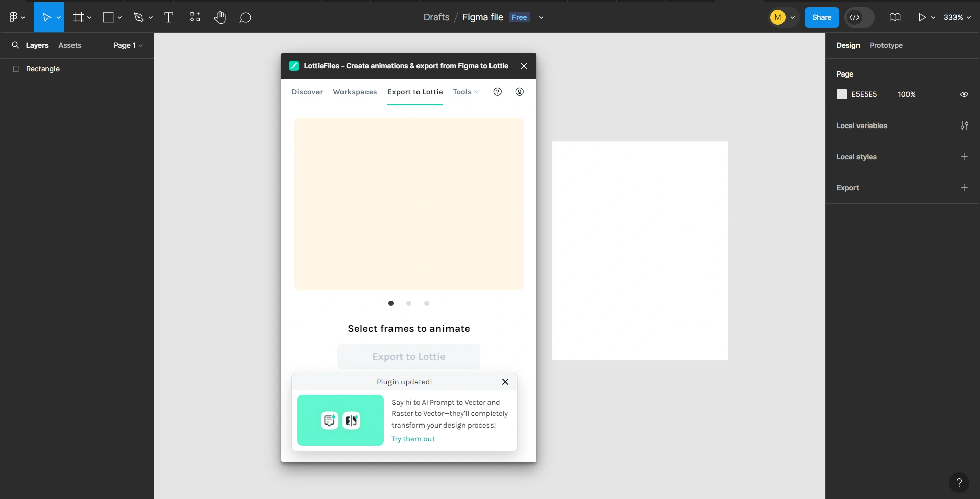
Task: Switch to the Layers tab
Action: pyautogui.click(x=37, y=45)
